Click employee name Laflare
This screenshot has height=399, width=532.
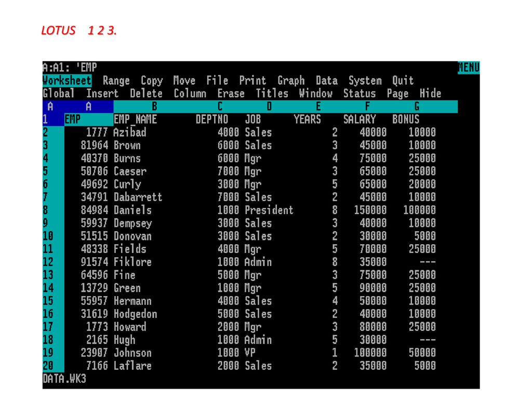[x=132, y=366]
